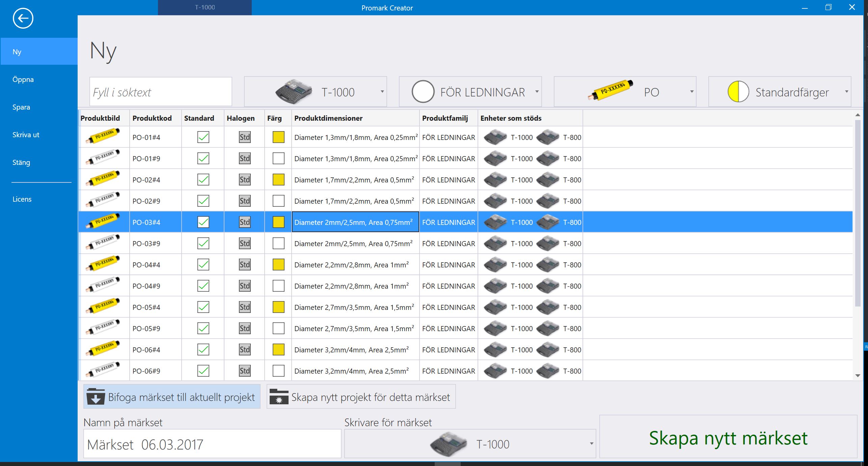Click the PO-04#9 white marker image
Image resolution: width=868 pixels, height=466 pixels.
coord(103,285)
